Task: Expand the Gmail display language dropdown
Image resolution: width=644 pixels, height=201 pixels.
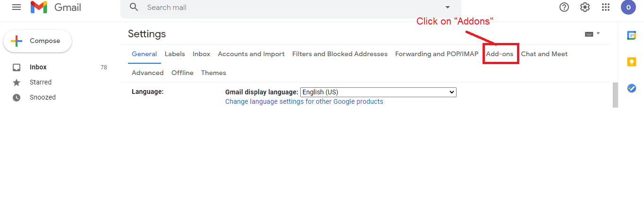Action: point(378,92)
